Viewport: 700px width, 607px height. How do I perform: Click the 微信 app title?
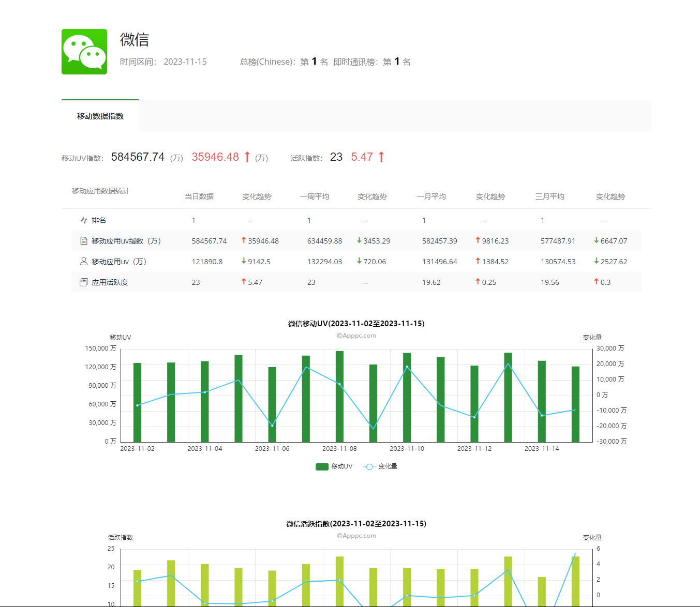coord(135,40)
